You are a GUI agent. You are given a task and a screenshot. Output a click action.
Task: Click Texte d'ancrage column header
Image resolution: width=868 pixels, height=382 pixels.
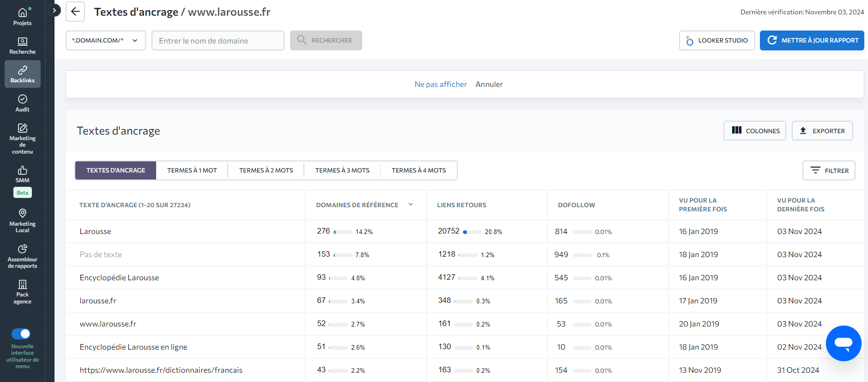[135, 205]
